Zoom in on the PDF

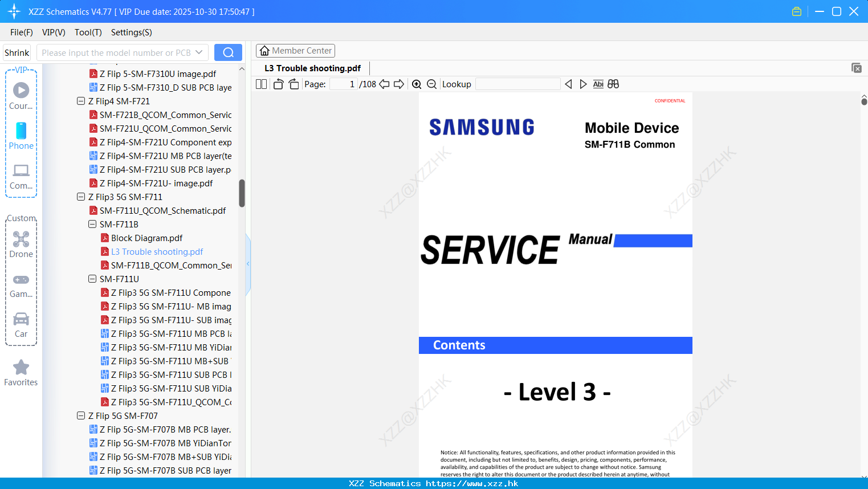pyautogui.click(x=417, y=84)
